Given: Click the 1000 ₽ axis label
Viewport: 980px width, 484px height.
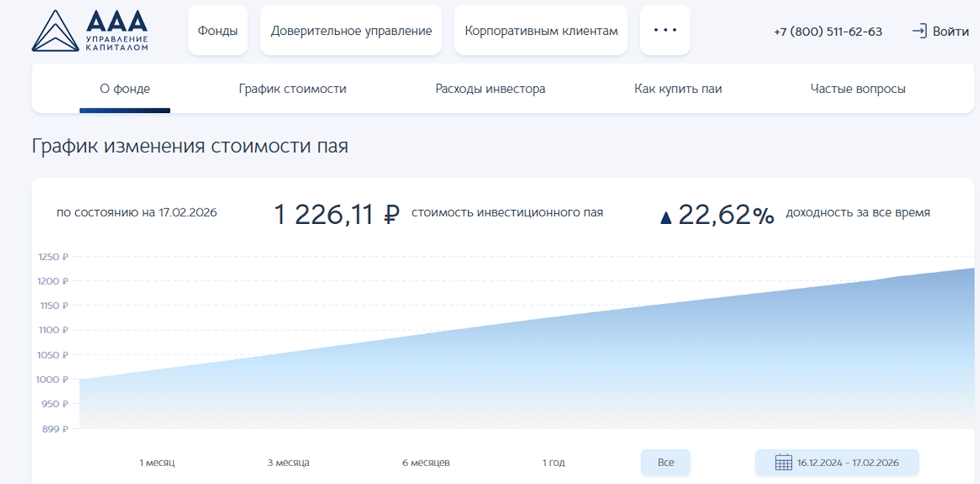Looking at the screenshot, I should tap(52, 379).
